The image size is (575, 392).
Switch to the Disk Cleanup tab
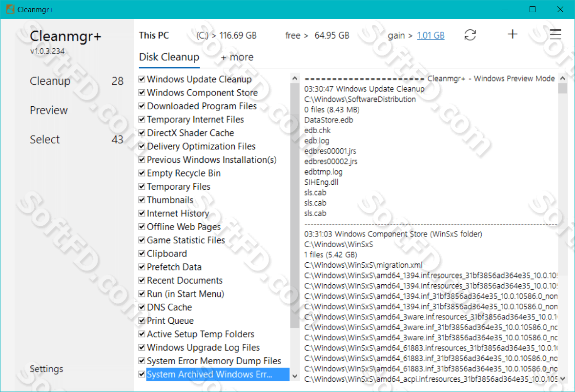point(169,57)
